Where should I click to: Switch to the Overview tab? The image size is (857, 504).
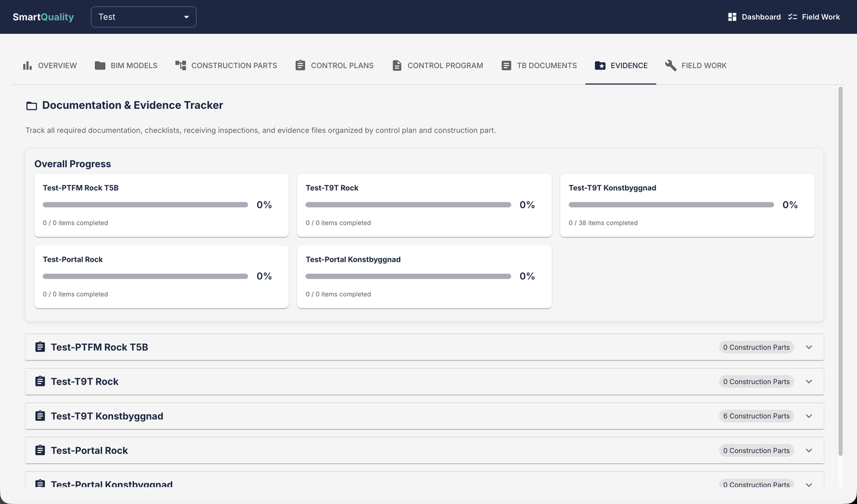tap(50, 65)
